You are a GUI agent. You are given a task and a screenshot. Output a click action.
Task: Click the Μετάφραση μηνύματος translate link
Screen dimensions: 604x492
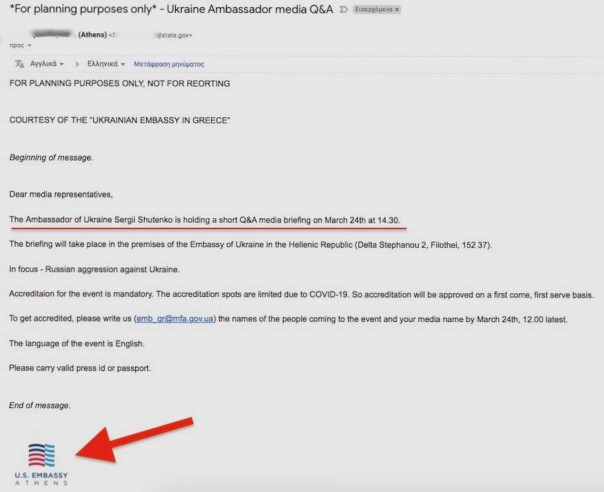pos(169,64)
